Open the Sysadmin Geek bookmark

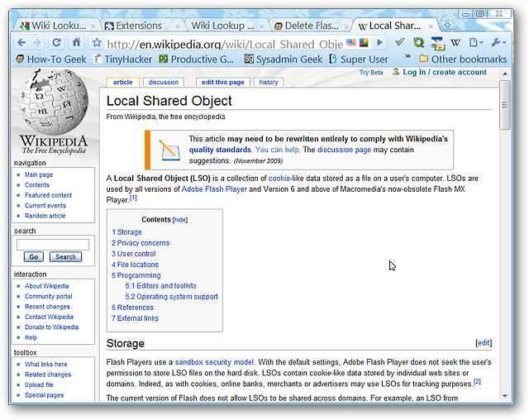283,60
